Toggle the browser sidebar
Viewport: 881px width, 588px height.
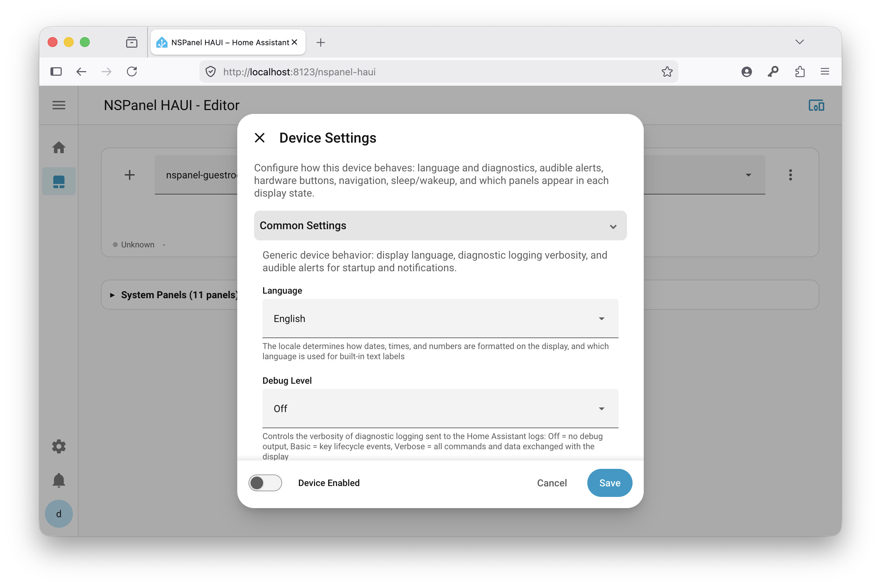(x=56, y=71)
